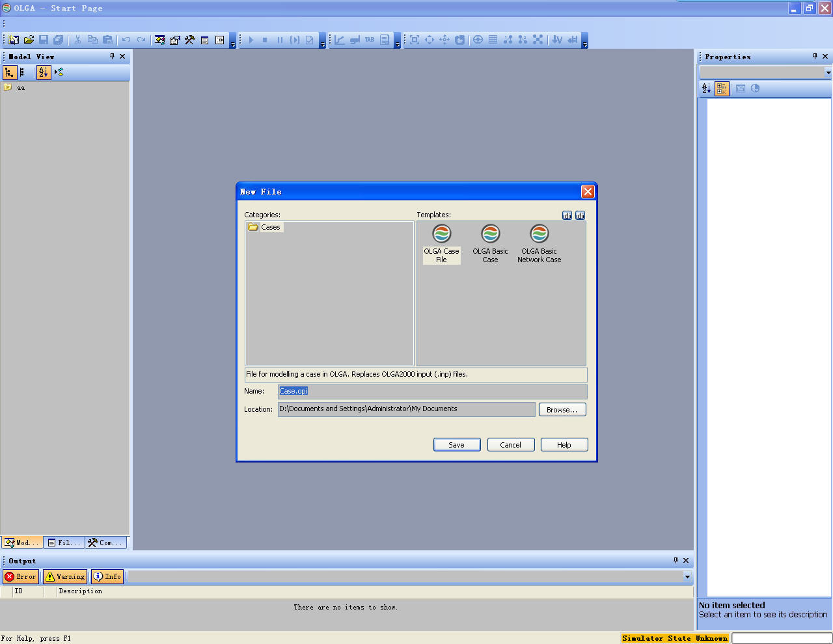Click the Help button in the dialog

[x=564, y=445]
